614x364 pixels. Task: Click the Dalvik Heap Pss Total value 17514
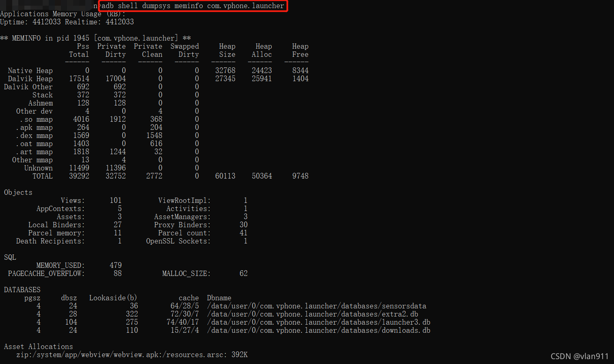[x=79, y=79]
